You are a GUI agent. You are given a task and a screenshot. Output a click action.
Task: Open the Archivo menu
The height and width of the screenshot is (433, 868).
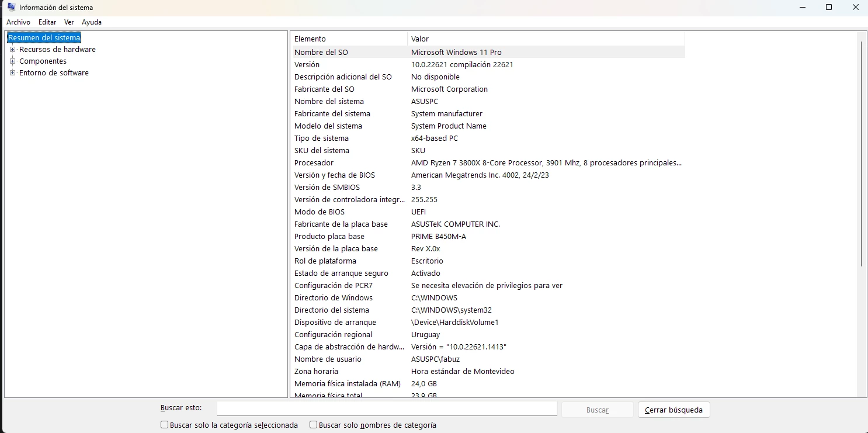pos(18,22)
